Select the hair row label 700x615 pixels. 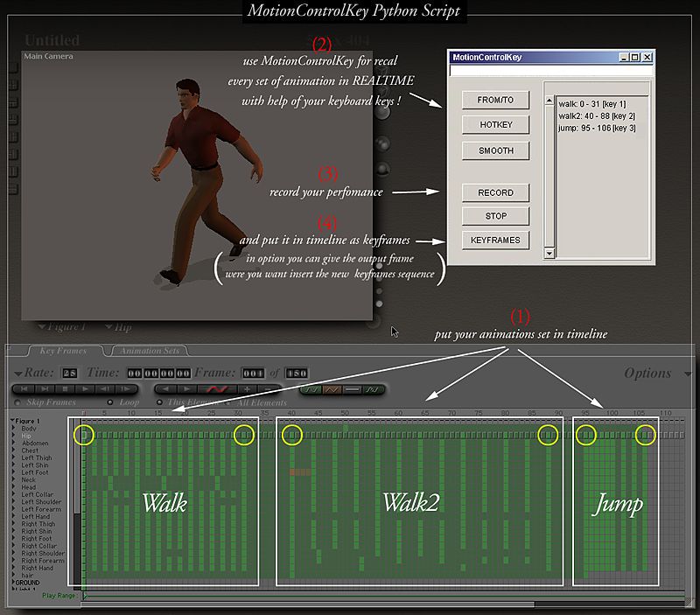coord(27,576)
